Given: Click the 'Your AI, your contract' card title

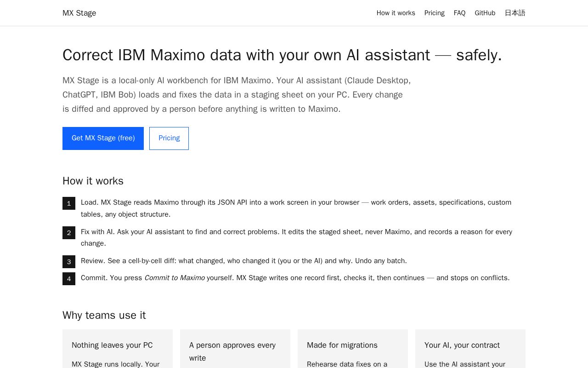Looking at the screenshot, I should (x=462, y=345).
